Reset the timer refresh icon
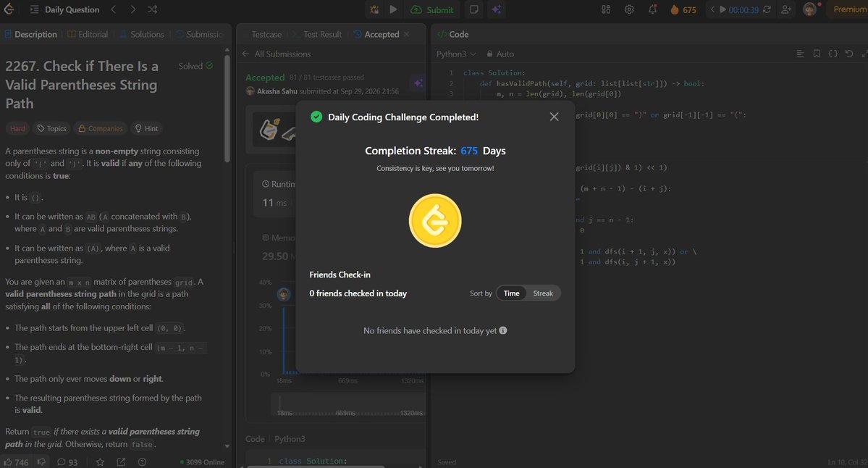Viewport: 868px width, 468px height. [x=767, y=9]
